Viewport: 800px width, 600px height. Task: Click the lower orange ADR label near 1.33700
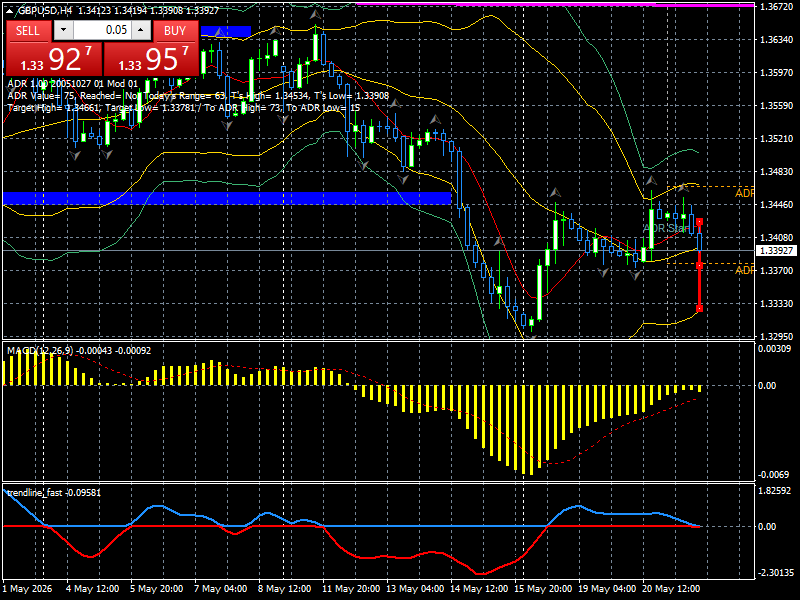pyautogui.click(x=744, y=270)
